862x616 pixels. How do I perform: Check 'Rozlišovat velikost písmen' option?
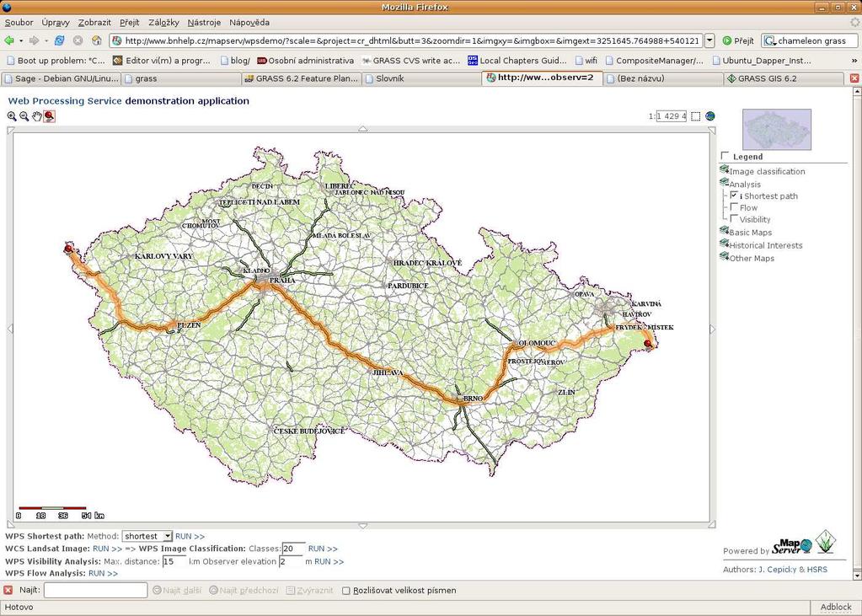345,591
